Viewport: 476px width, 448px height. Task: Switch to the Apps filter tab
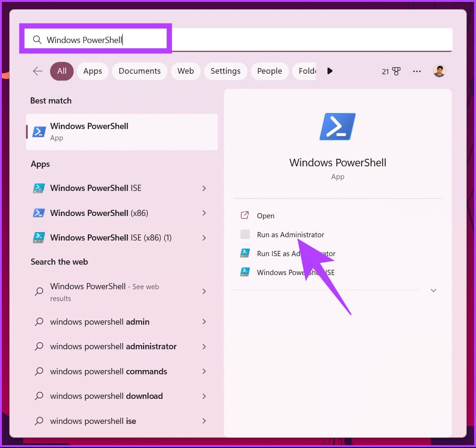(93, 71)
